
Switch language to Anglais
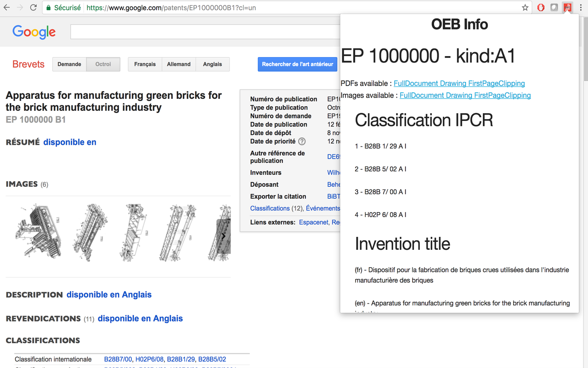point(212,64)
